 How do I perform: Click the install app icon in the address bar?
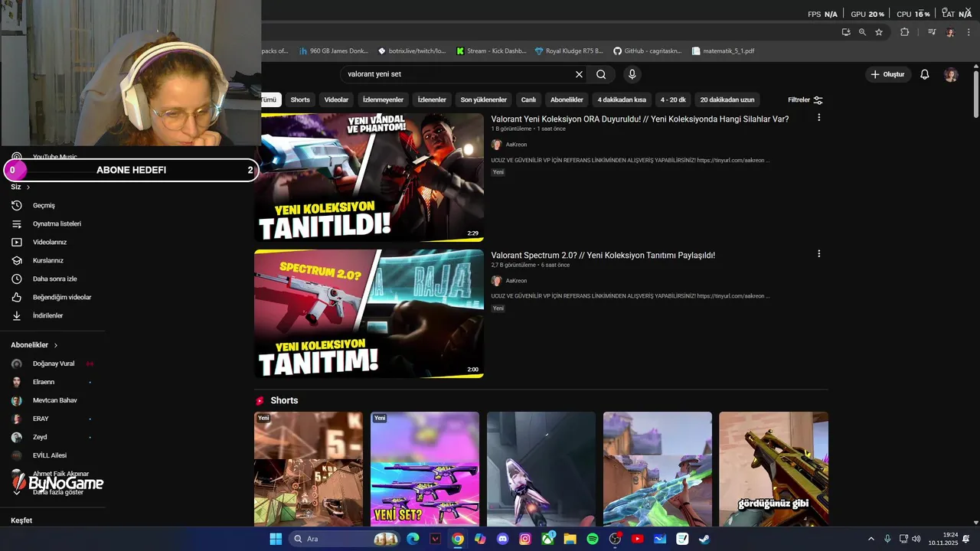[x=845, y=32]
